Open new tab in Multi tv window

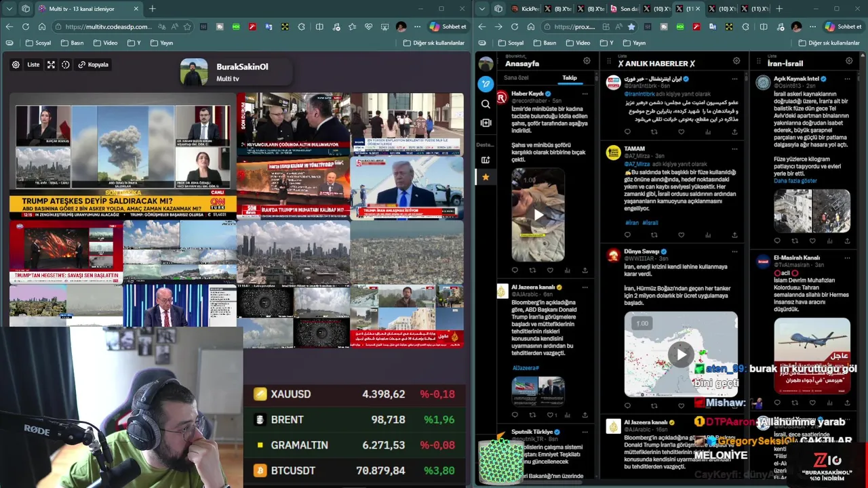[152, 9]
